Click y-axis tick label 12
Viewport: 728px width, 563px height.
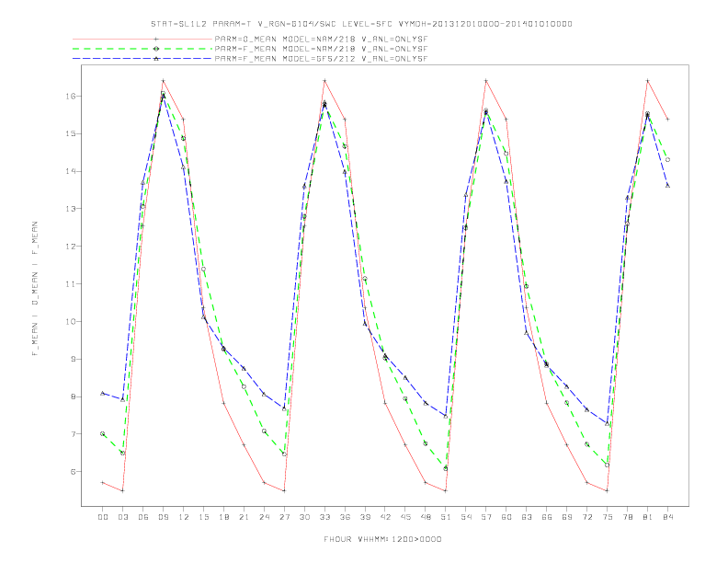(x=71, y=247)
